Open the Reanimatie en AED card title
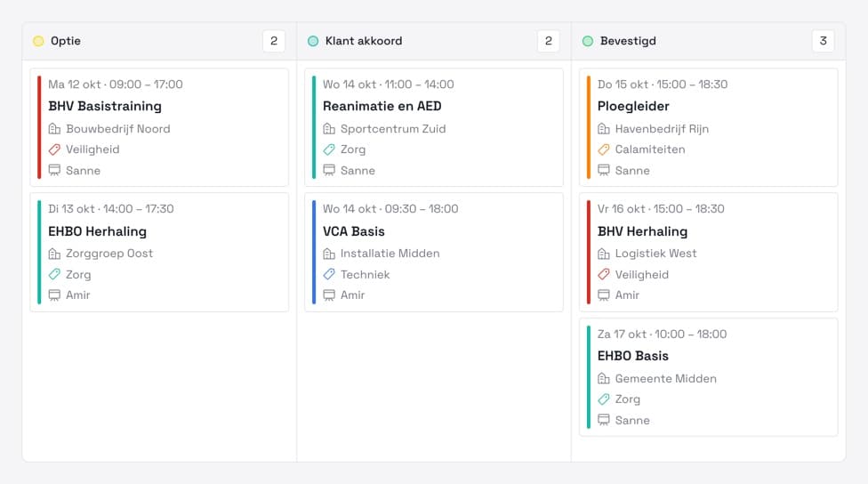 pyautogui.click(x=382, y=107)
